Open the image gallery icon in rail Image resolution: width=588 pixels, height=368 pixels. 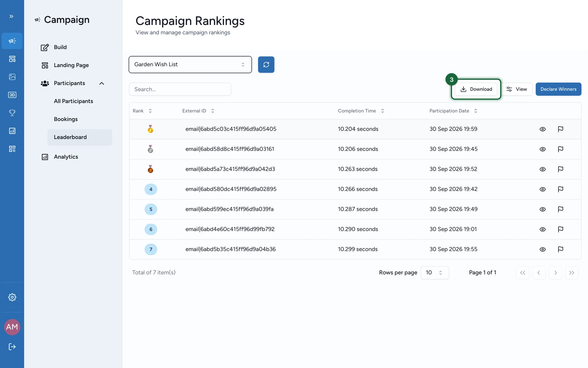(x=12, y=77)
